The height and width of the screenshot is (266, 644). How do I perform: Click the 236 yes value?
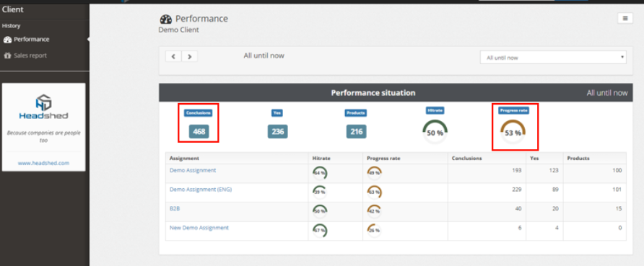point(278,132)
